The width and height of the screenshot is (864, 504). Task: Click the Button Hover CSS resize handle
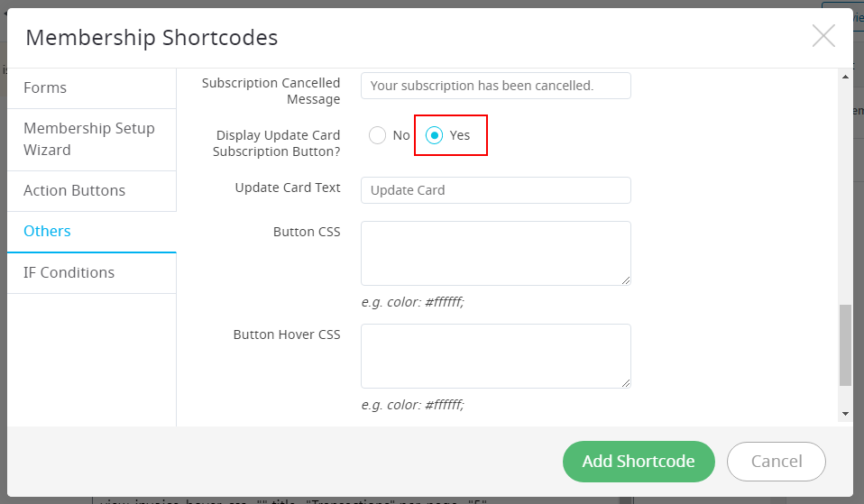[626, 383]
